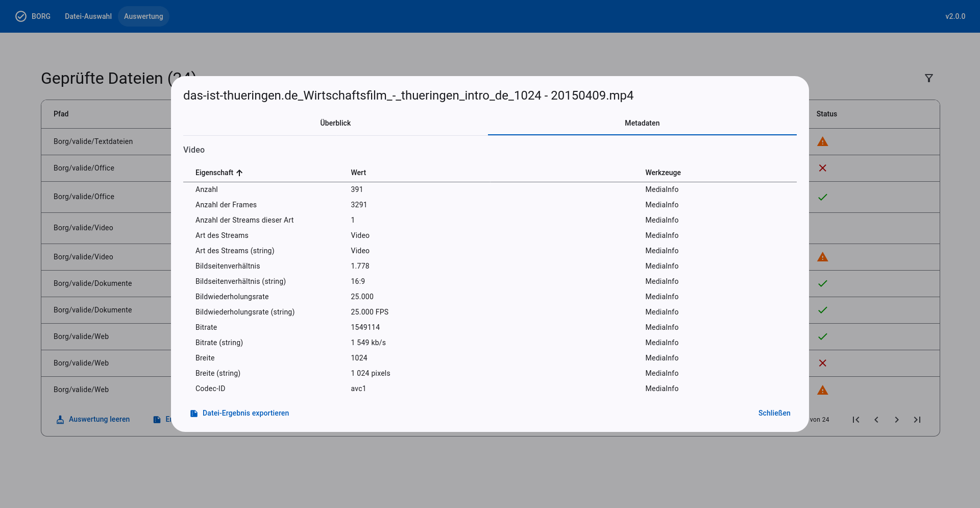Open the filter icon above the table
The image size is (980, 508).
tap(929, 78)
